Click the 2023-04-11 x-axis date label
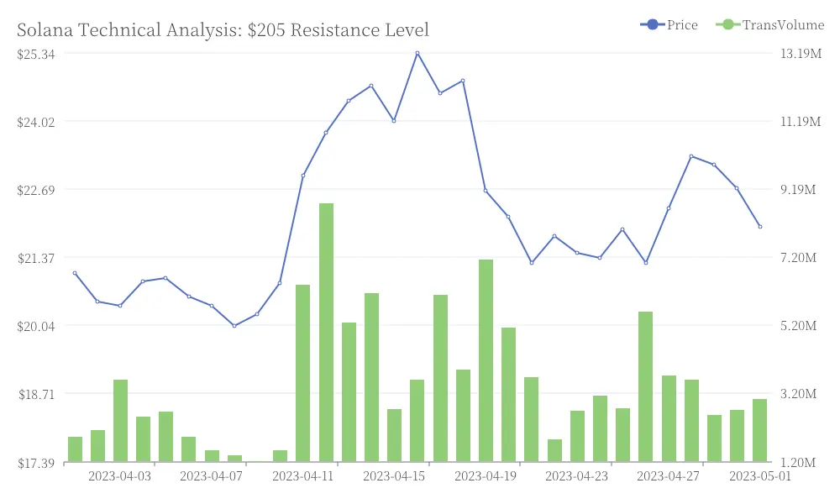The width and height of the screenshot is (840, 504). pos(302,476)
